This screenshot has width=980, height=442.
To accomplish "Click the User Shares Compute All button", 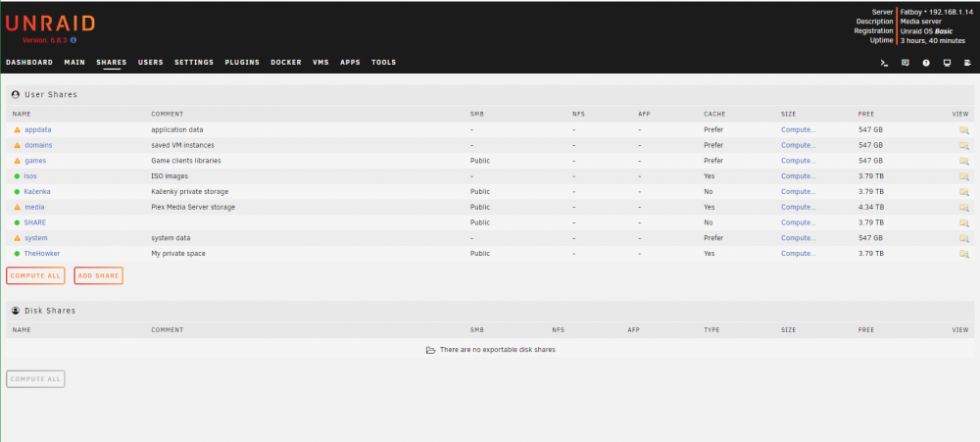I will coord(35,275).
